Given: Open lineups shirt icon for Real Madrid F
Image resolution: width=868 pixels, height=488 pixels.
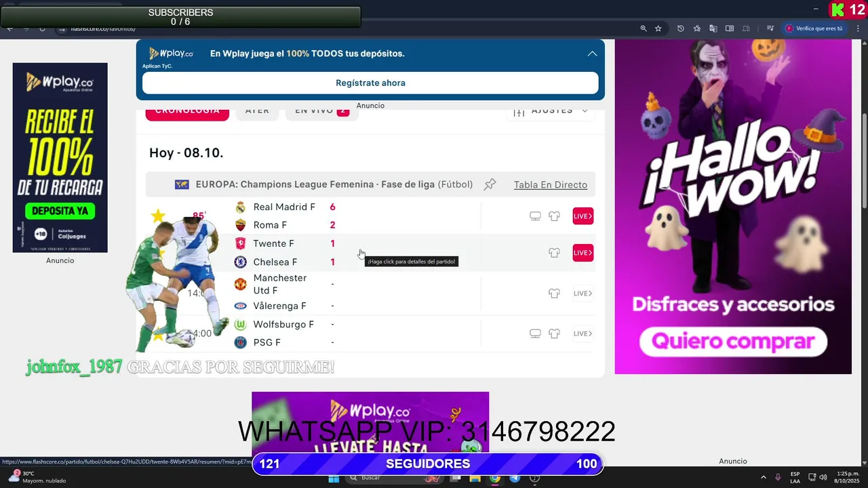Looking at the screenshot, I should click(x=554, y=216).
